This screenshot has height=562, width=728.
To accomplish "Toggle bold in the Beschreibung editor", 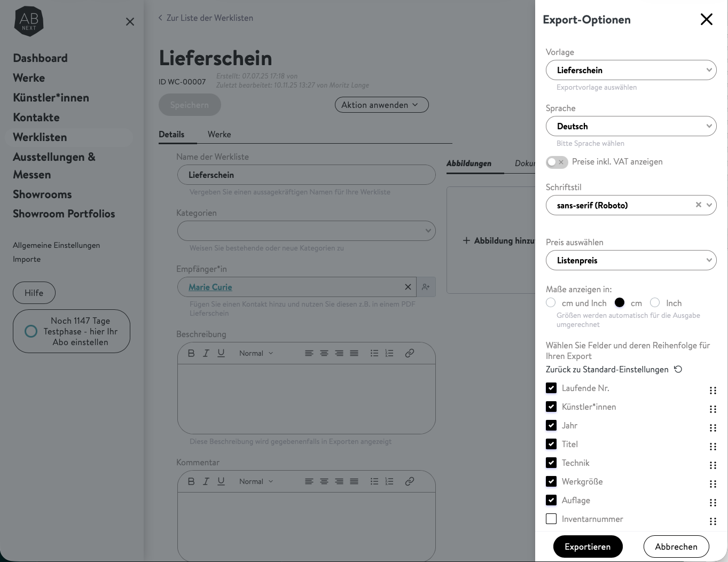I will coord(191,353).
